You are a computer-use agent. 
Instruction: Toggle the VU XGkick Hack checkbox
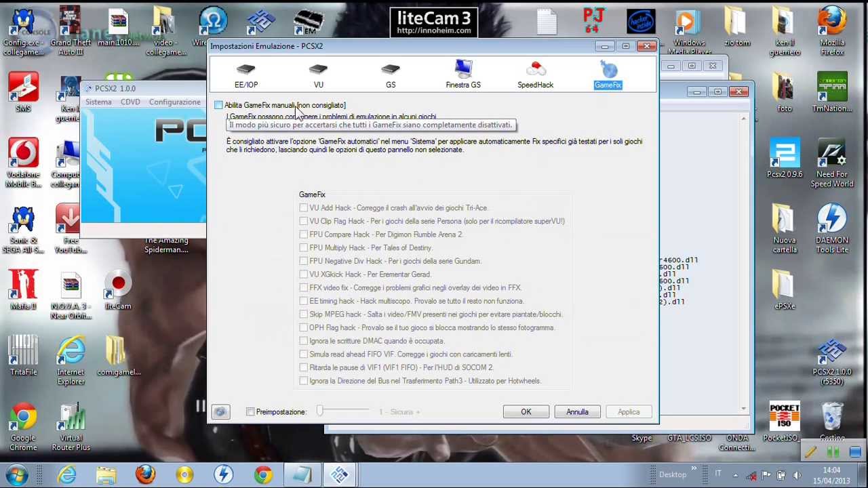click(303, 274)
